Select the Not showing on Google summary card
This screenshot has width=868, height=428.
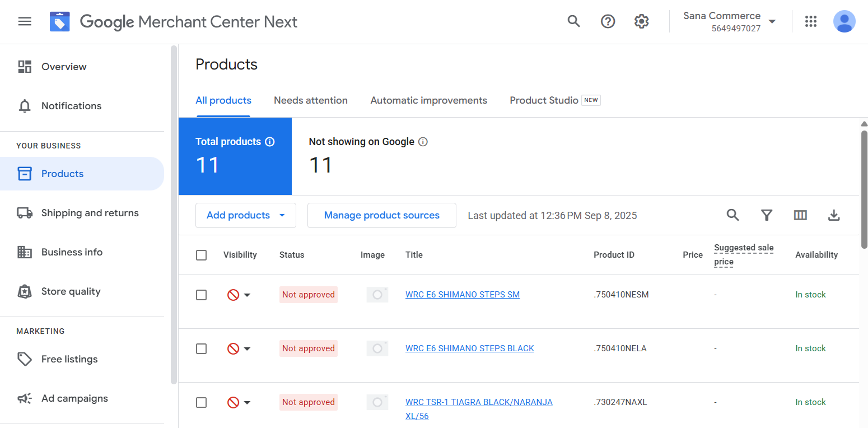[x=368, y=156]
